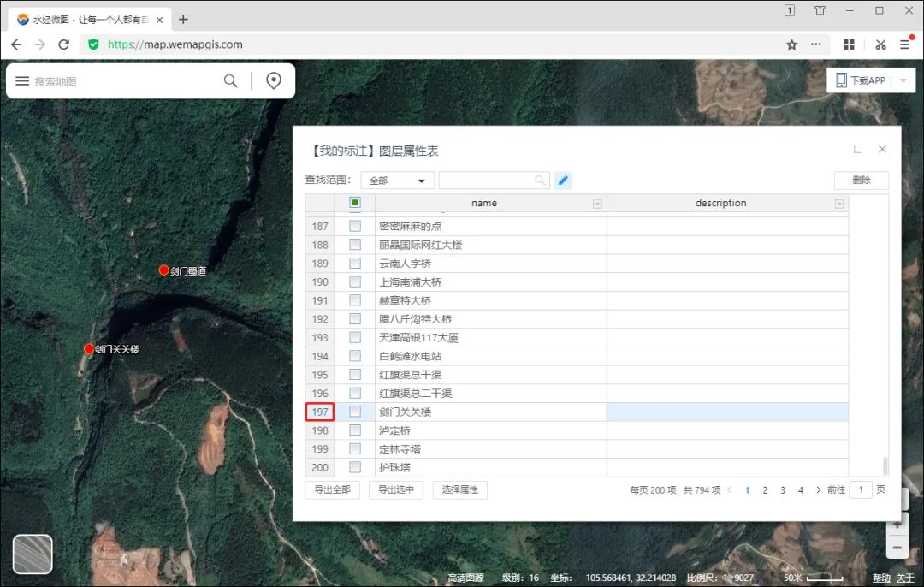This screenshot has height=587, width=924.
Task: Open the browser main menu icon
Action: 905,44
